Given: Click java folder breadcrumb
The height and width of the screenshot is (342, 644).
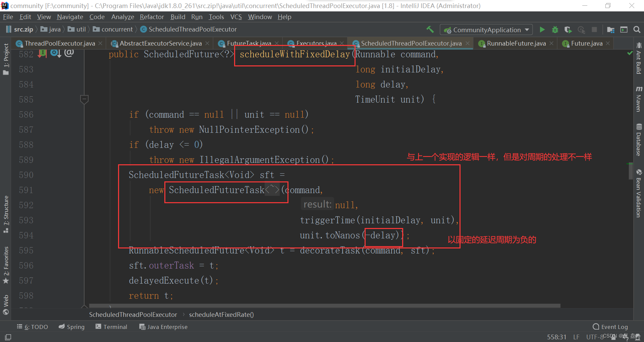Looking at the screenshot, I should 51,29.
